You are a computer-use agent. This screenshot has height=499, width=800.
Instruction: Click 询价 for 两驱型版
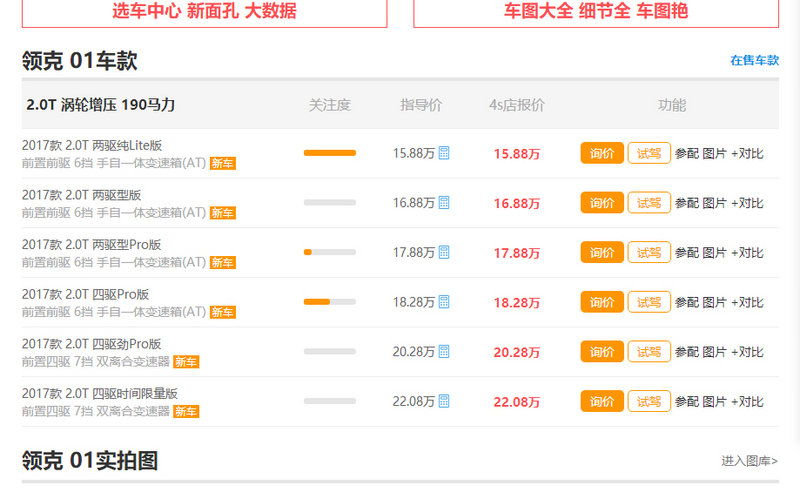point(602,203)
